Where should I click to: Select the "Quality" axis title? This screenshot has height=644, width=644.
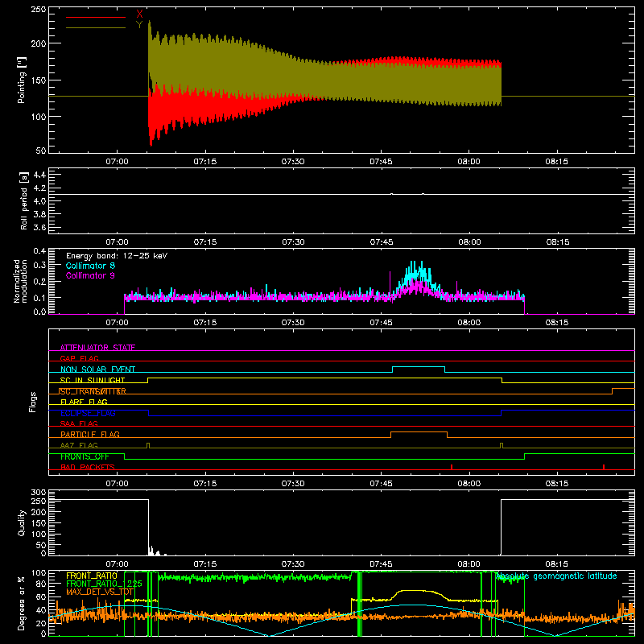(22, 522)
